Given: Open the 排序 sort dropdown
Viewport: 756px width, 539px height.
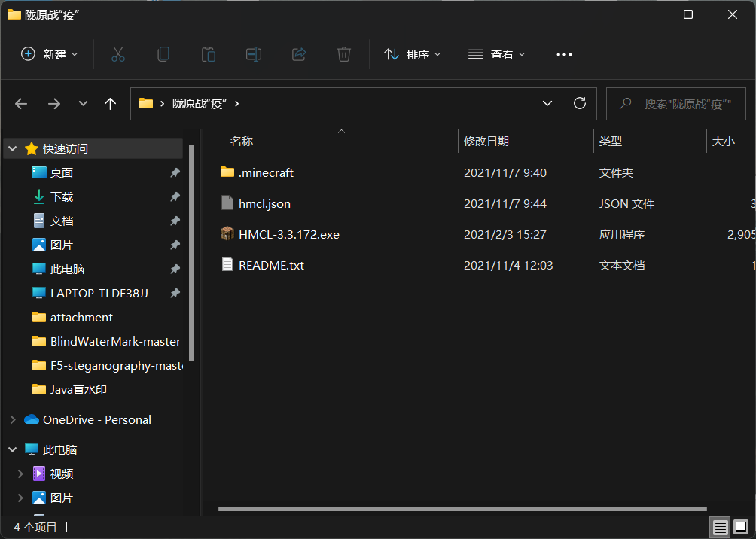Looking at the screenshot, I should [412, 54].
